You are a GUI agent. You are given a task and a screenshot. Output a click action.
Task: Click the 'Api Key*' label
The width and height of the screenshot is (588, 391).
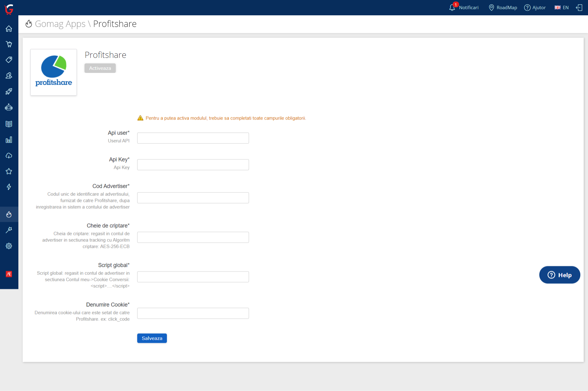click(119, 160)
